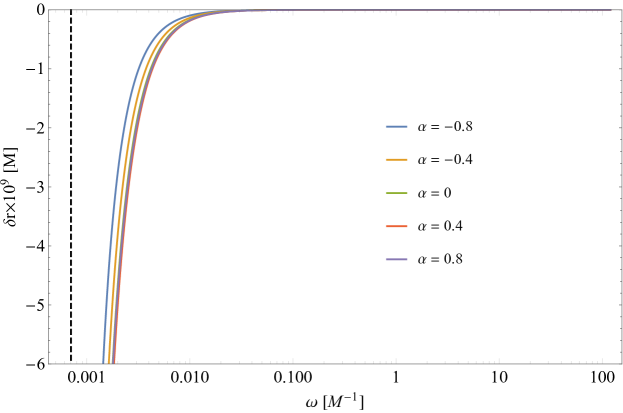Select legend label 'α = −0.8'
The height and width of the screenshot is (413, 623).
445,127
